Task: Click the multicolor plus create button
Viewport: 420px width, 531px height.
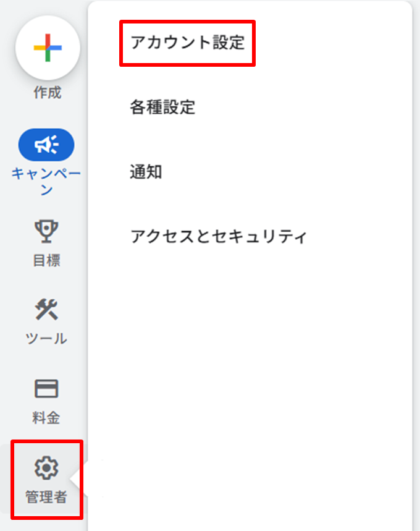Action: click(x=48, y=48)
